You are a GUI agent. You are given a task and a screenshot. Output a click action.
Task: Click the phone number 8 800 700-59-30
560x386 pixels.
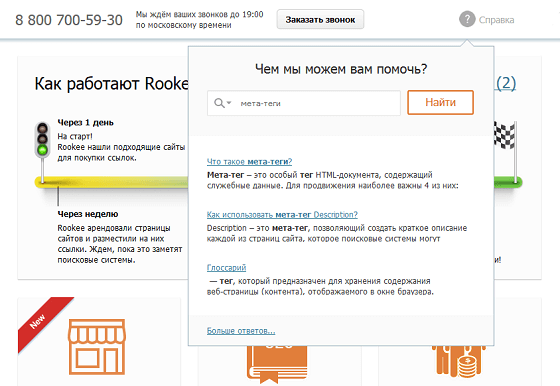pos(69,20)
